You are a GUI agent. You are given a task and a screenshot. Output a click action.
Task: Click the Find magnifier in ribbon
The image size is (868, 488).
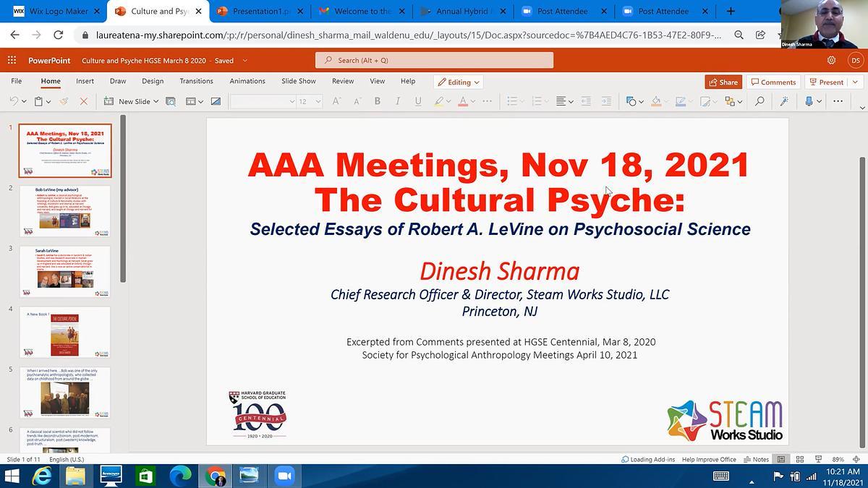coord(759,102)
